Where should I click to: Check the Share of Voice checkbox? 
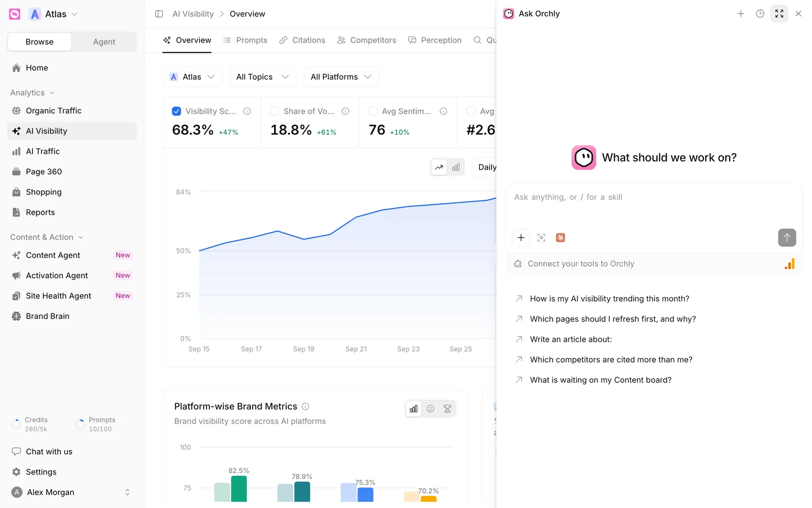pos(275,111)
